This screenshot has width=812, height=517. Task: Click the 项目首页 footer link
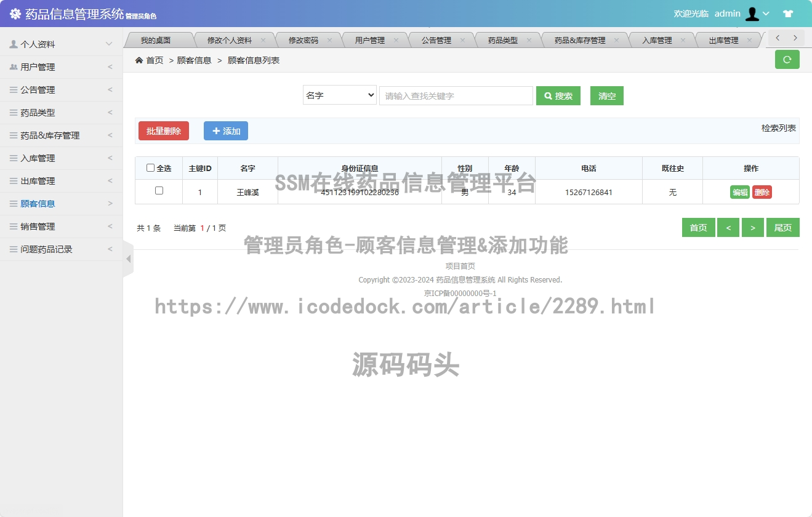point(460,266)
